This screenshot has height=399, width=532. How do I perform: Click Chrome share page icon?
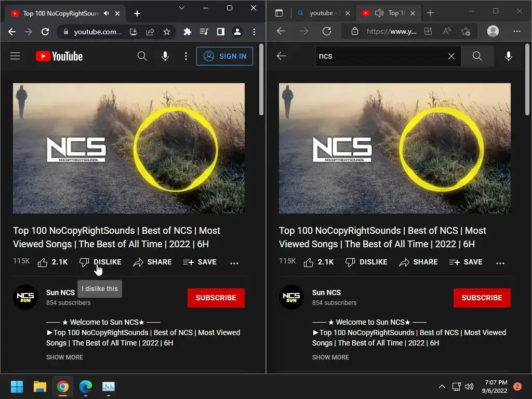[x=150, y=32]
